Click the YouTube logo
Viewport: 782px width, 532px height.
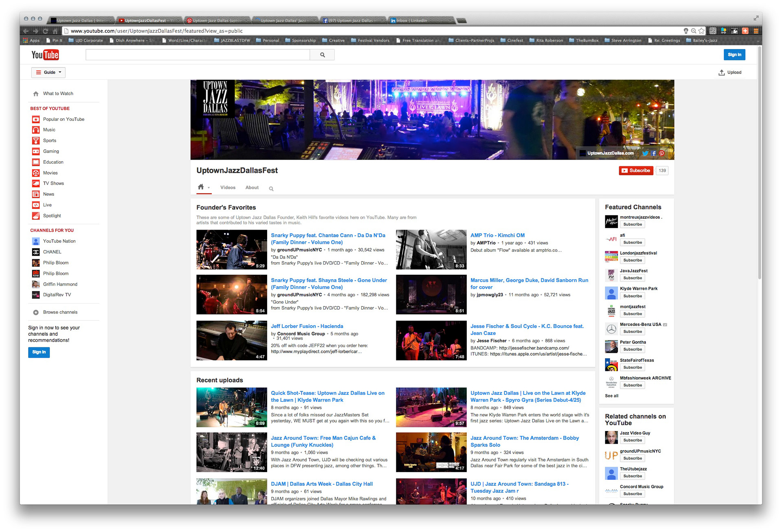(45, 55)
